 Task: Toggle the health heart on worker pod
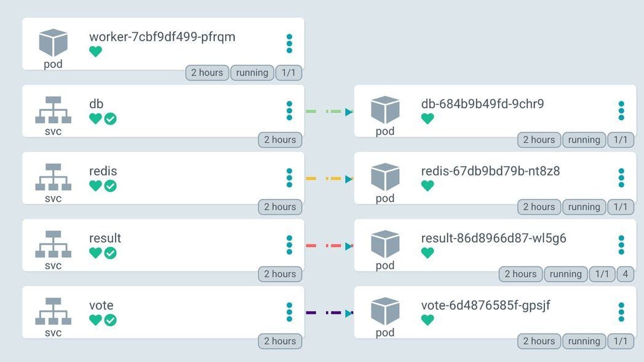95,52
